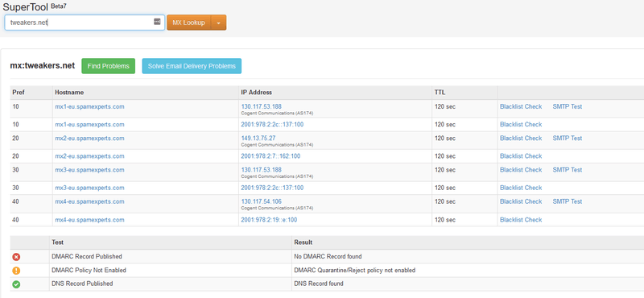Run Blacklist Check for mx1-eu IPv6 row

coord(521,125)
